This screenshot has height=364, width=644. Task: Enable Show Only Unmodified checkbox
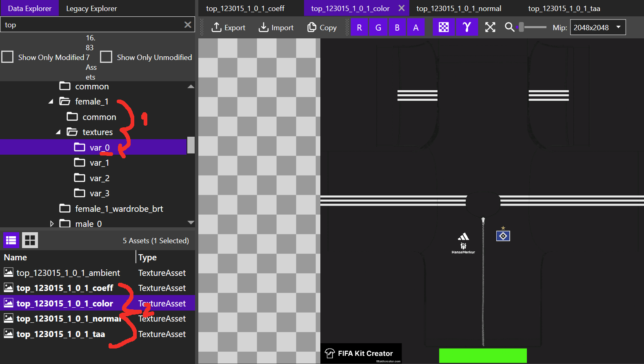pyautogui.click(x=106, y=57)
